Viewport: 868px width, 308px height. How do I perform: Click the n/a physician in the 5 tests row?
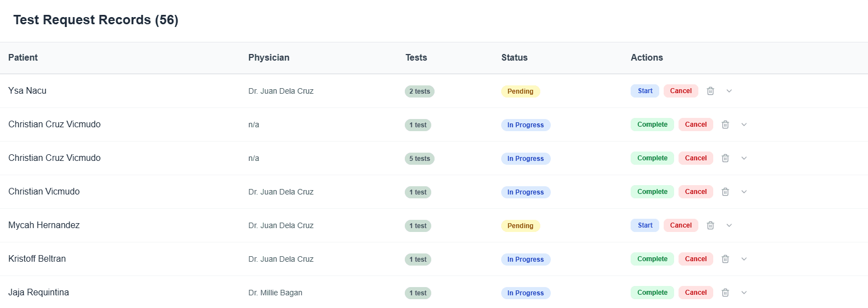(254, 158)
